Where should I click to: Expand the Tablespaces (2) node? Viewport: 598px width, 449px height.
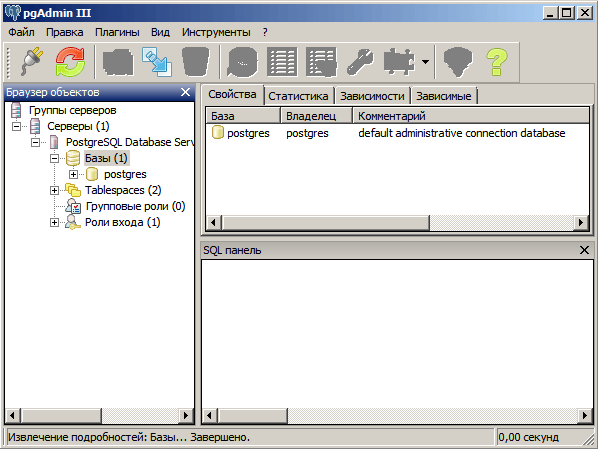pyautogui.click(x=54, y=190)
